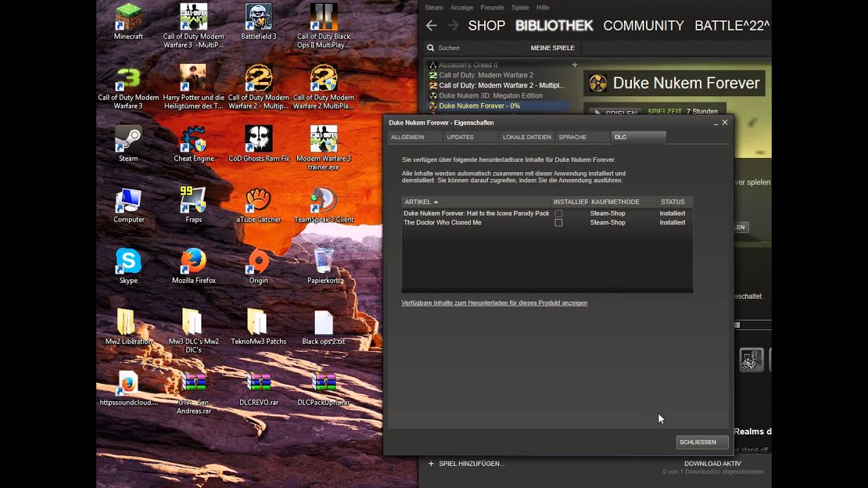
Task: Select the Battlefield 3 desktop icon
Action: tap(258, 22)
